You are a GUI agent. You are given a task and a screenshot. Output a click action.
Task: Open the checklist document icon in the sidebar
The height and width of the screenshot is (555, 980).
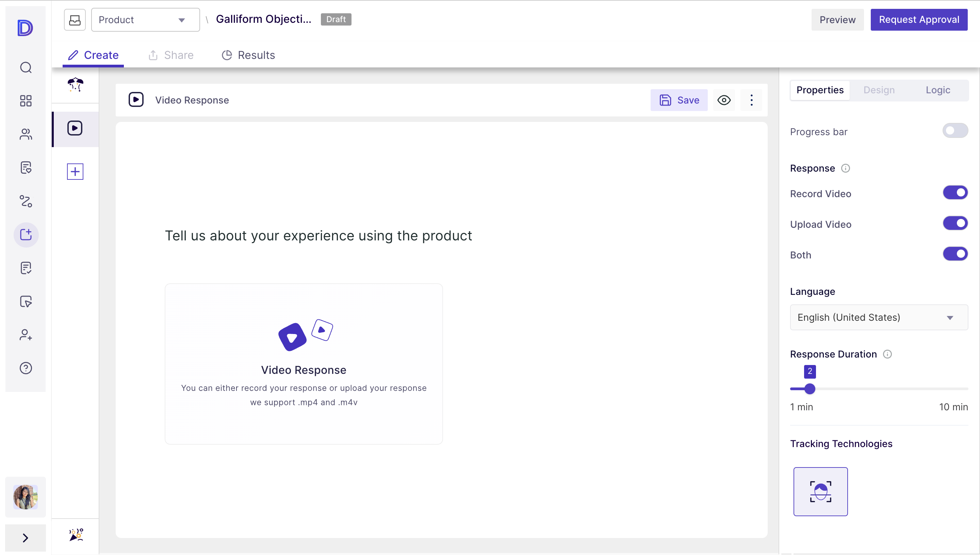(x=26, y=268)
